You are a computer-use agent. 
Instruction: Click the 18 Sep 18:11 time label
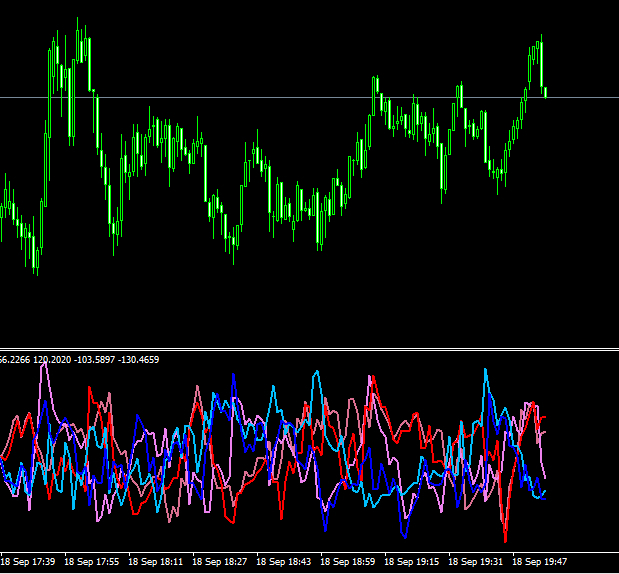pos(156,562)
